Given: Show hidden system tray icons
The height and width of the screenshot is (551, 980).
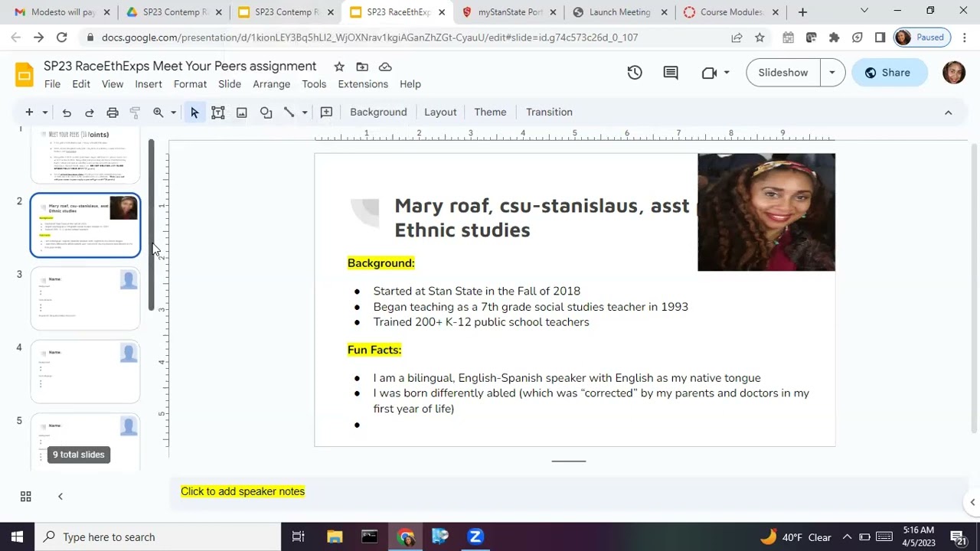Looking at the screenshot, I should click(847, 537).
